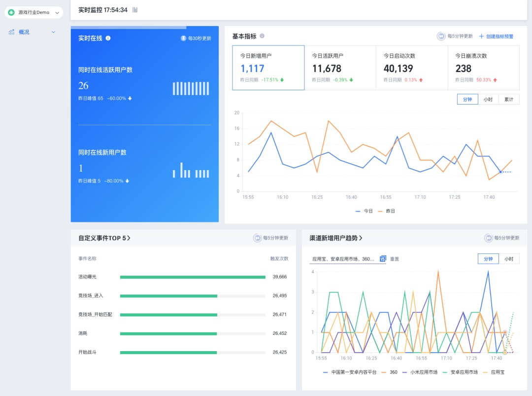Toggle the 昨日 legend series

point(387,211)
